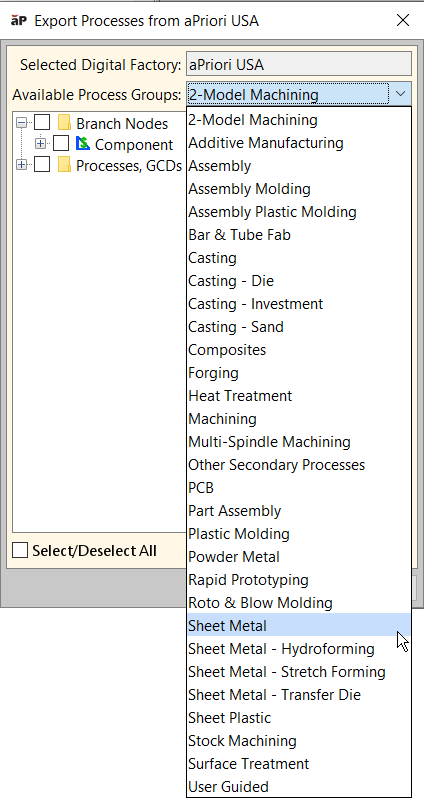Toggle the Select/Deselect All checkbox

[x=20, y=550]
